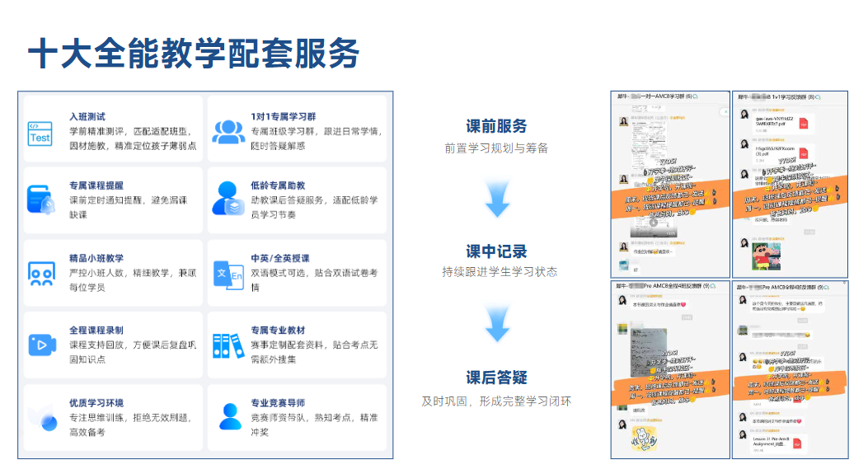Click the Test icon for 入班测试

pos(40,134)
